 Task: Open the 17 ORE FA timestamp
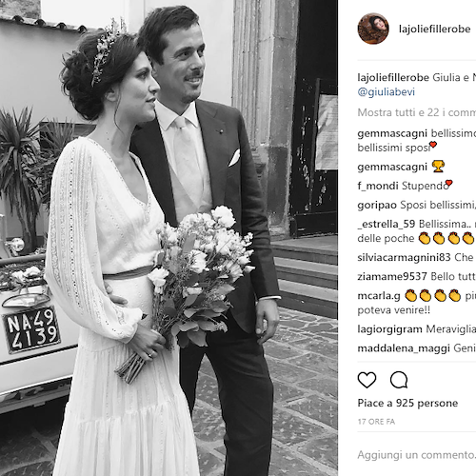pos(376,422)
